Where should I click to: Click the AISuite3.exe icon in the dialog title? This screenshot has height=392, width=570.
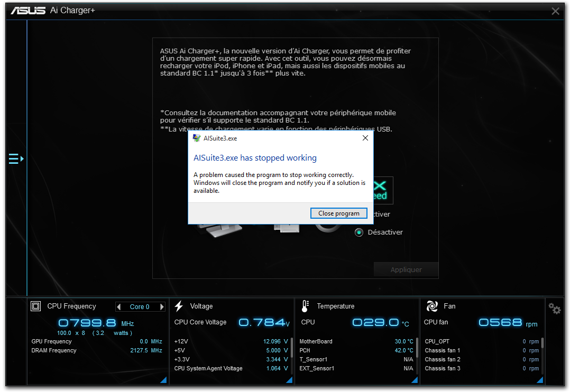pos(197,138)
